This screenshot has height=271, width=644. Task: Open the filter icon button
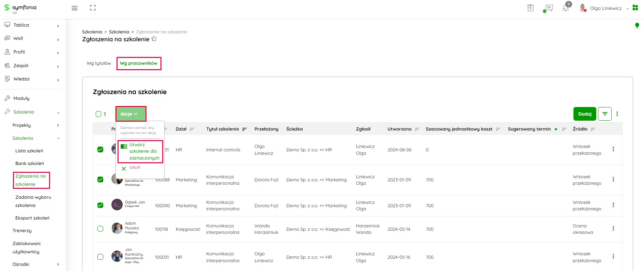click(605, 114)
